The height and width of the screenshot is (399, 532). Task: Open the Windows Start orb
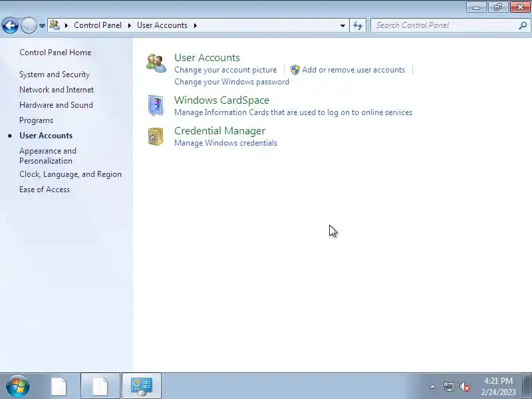(18, 386)
